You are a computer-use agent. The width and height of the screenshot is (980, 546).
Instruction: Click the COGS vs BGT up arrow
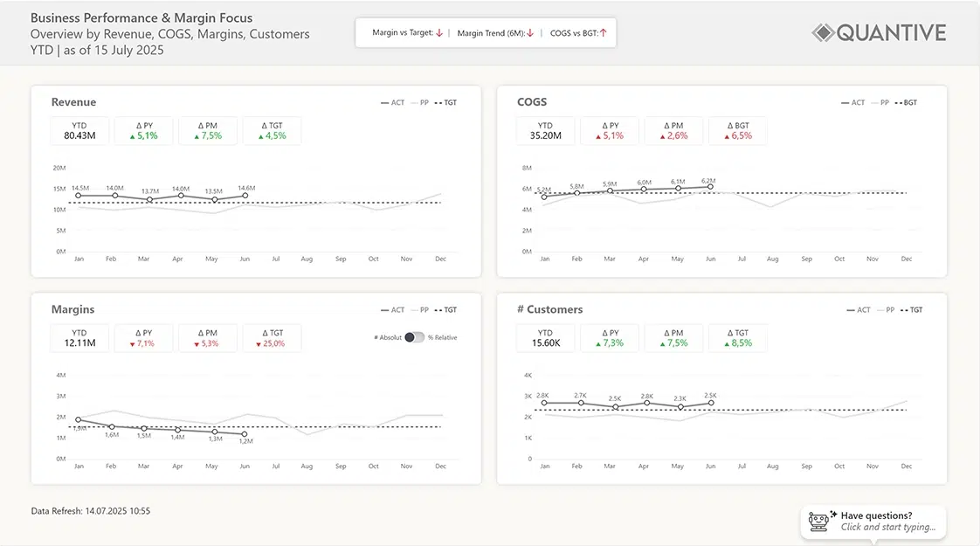click(603, 33)
